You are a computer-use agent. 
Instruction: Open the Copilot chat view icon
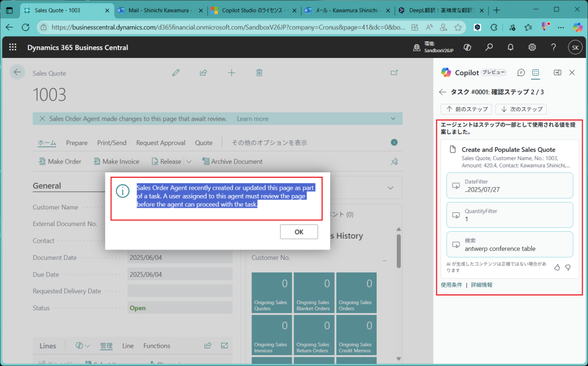click(x=521, y=73)
